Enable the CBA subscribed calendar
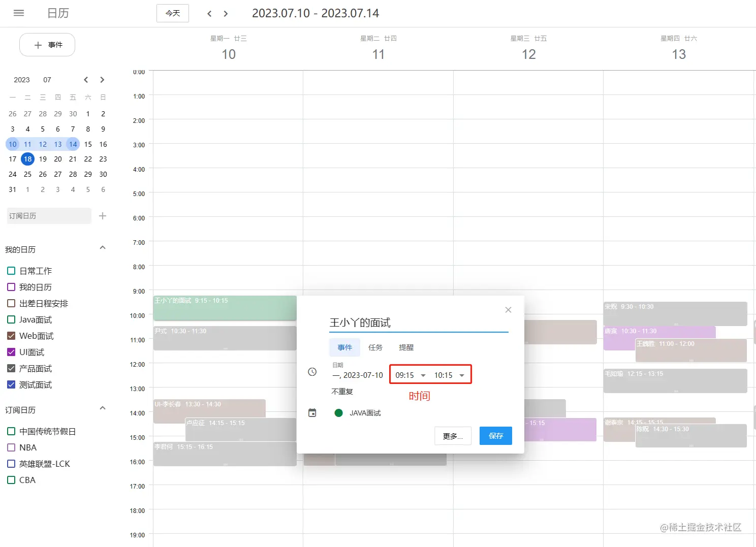Screen dimensions: 756x547 click(11, 480)
